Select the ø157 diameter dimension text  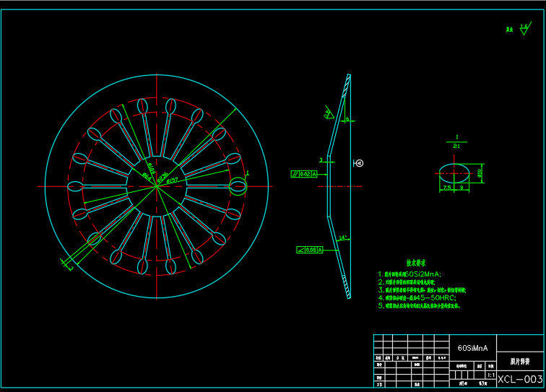(x=173, y=180)
